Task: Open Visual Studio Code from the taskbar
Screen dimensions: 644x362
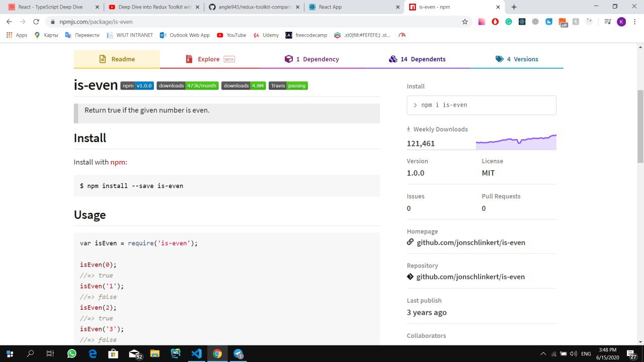Action: [x=196, y=353]
